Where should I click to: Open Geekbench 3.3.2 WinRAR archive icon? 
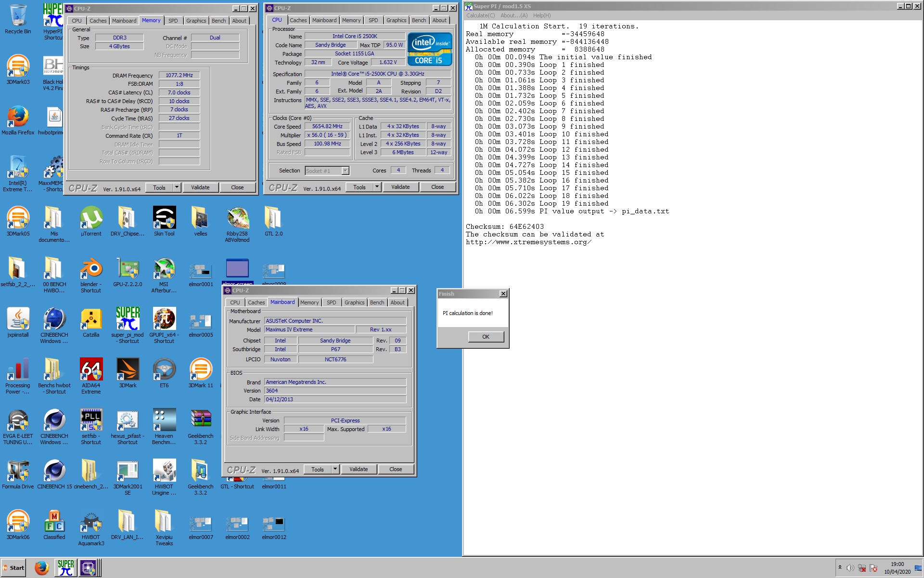(201, 427)
